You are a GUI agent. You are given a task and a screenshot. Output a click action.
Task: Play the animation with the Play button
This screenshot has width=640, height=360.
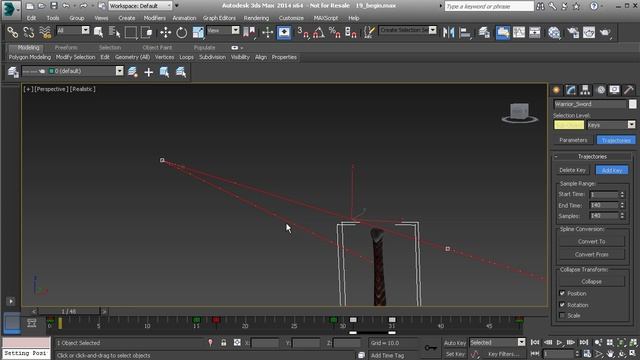[559, 342]
